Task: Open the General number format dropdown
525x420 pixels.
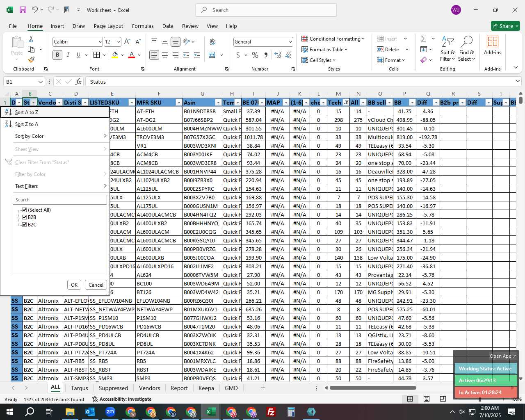Action: point(290,42)
